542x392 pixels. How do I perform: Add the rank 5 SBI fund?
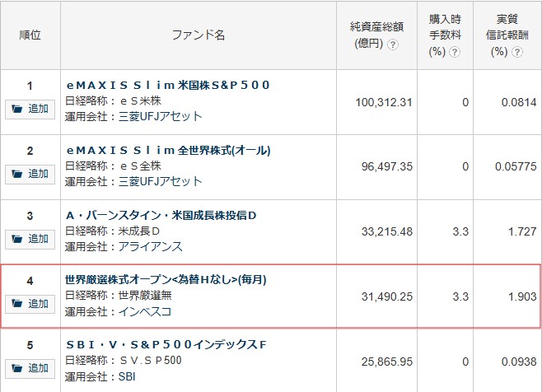click(30, 367)
